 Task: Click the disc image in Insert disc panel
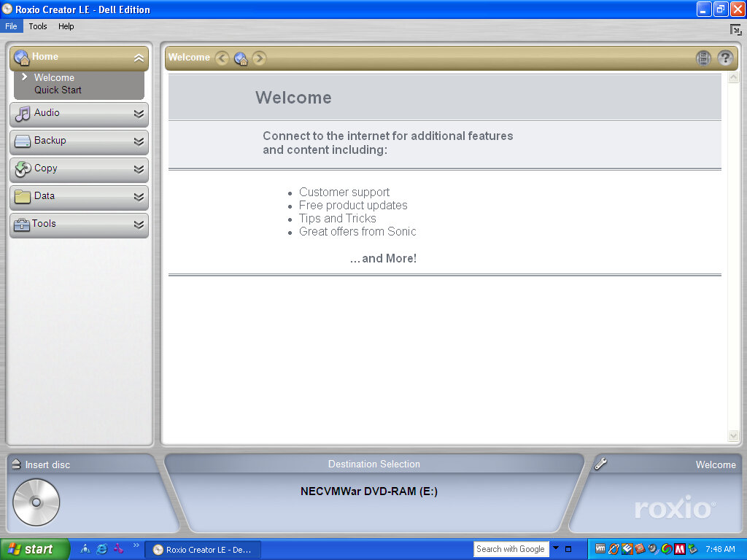tap(36, 502)
